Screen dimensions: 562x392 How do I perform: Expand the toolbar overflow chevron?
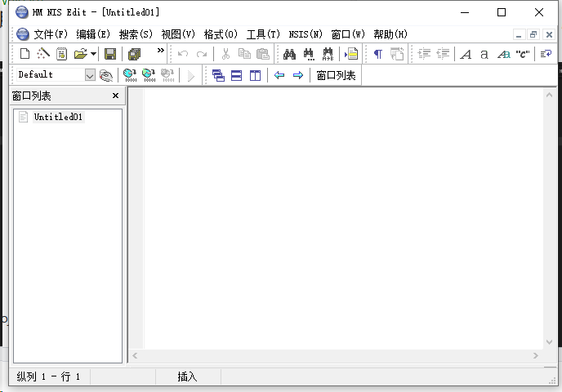[x=161, y=51]
